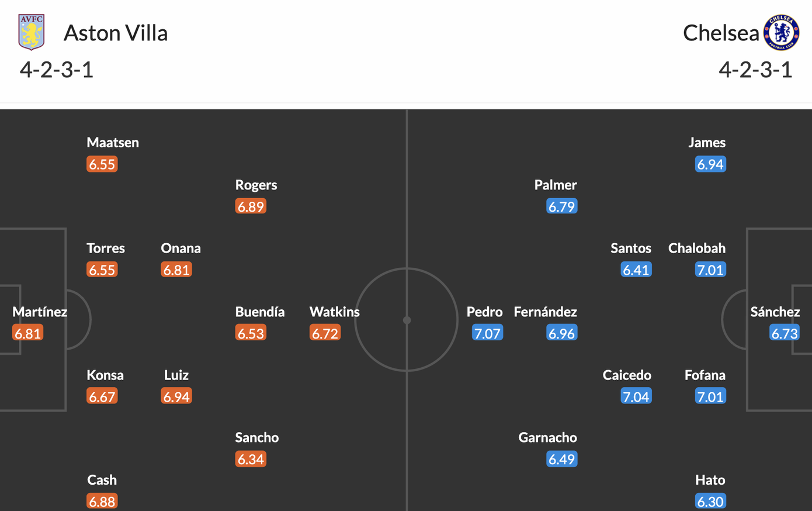This screenshot has width=812, height=511.
Task: Click the Aston Villa club crest
Action: click(x=32, y=33)
